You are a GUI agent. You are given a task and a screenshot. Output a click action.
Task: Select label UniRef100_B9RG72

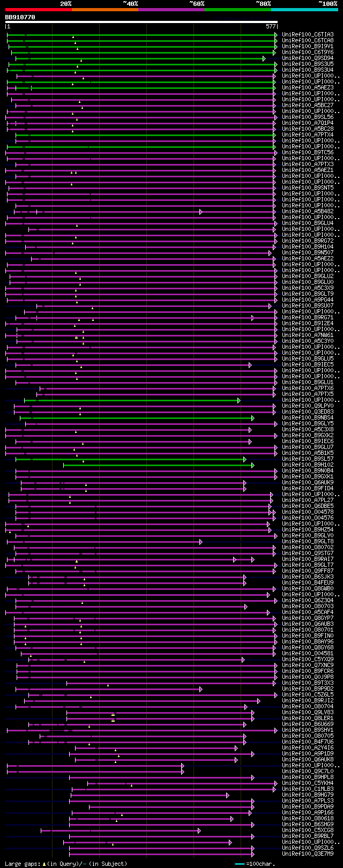click(308, 241)
